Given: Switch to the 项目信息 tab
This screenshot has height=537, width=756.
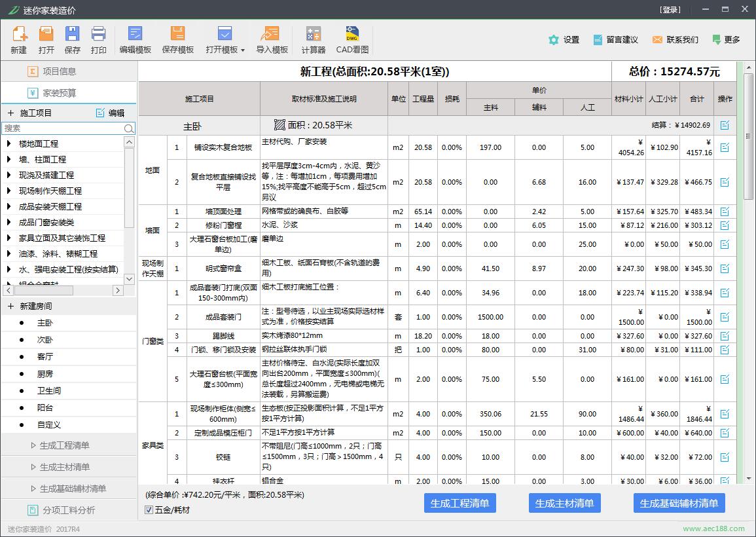Looking at the screenshot, I should pos(59,71).
